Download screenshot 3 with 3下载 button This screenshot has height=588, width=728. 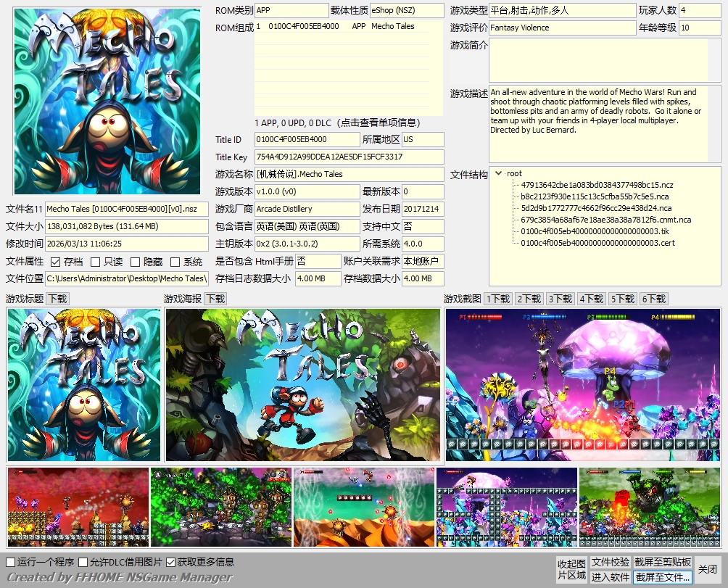click(x=561, y=299)
